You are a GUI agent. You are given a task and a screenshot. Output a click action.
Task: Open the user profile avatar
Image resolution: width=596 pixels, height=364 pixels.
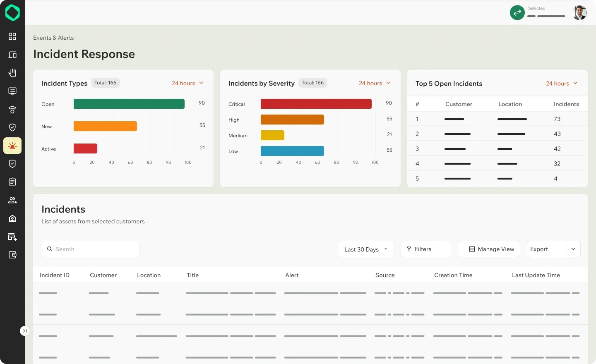579,13
